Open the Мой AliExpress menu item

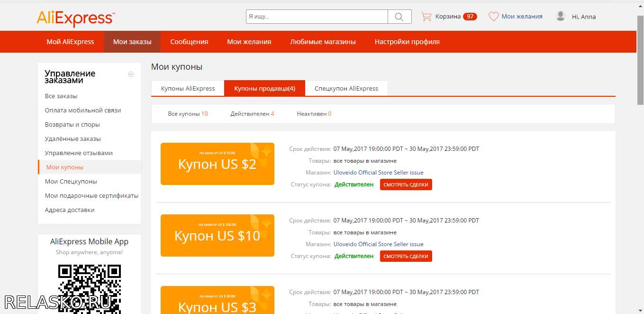pyautogui.click(x=71, y=42)
